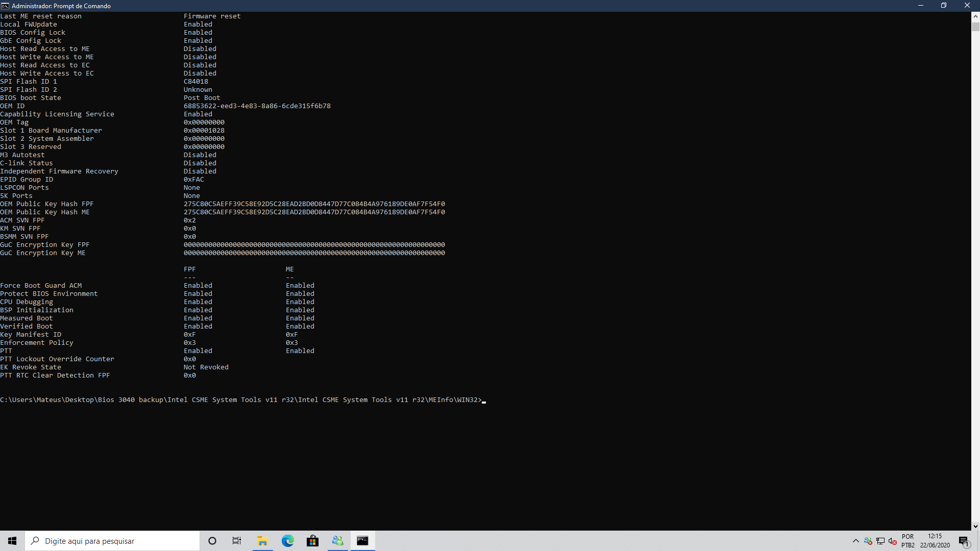Click the 'Post Boot' value
Viewport: 980px width, 551px height.
click(202, 98)
